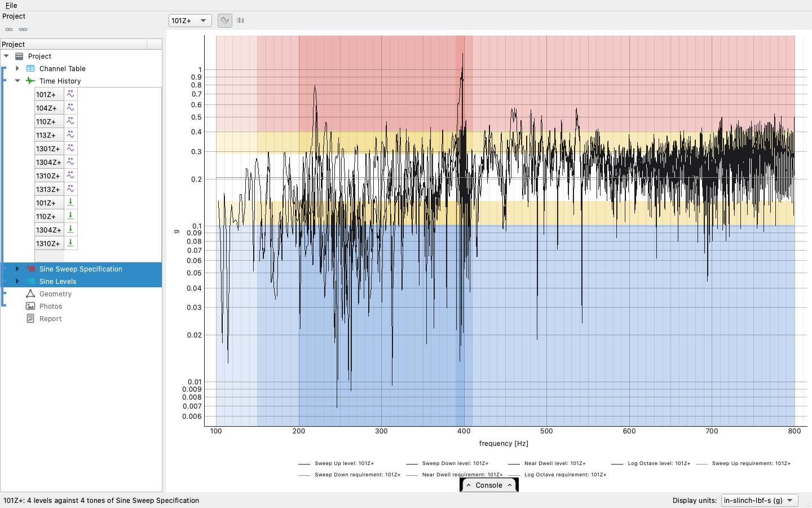This screenshot has height=508, width=812.
Task: Select the Sine Sweep Specification item
Action: (x=81, y=269)
